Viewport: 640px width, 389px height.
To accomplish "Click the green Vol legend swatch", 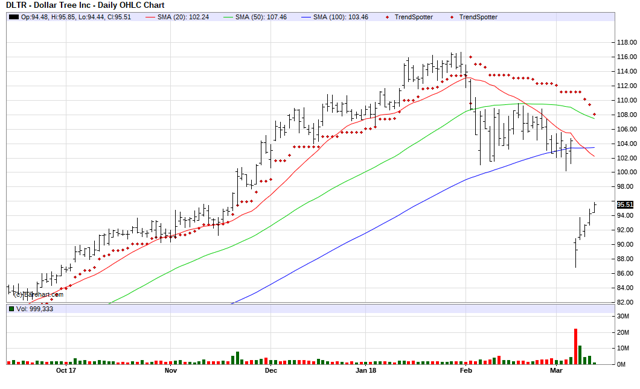I will point(11,309).
